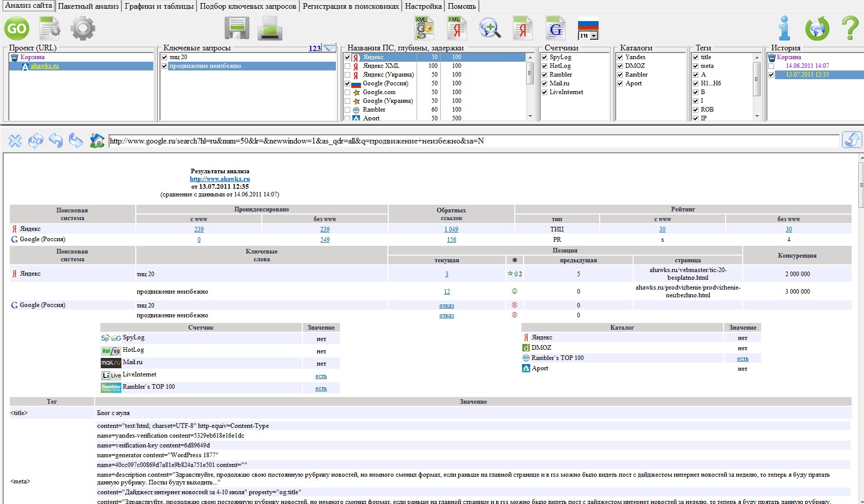Open the Подбор ключевых запросов tab
The height and width of the screenshot is (504, 864).
[x=248, y=6]
